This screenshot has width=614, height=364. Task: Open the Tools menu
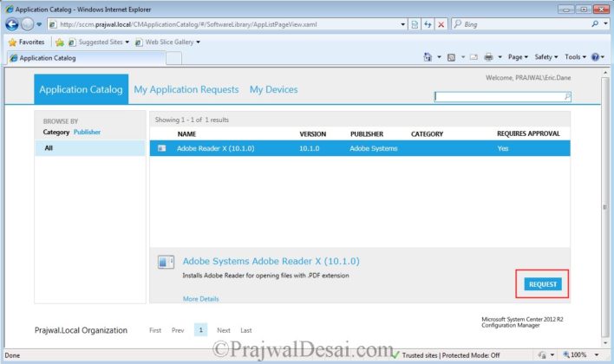(575, 57)
